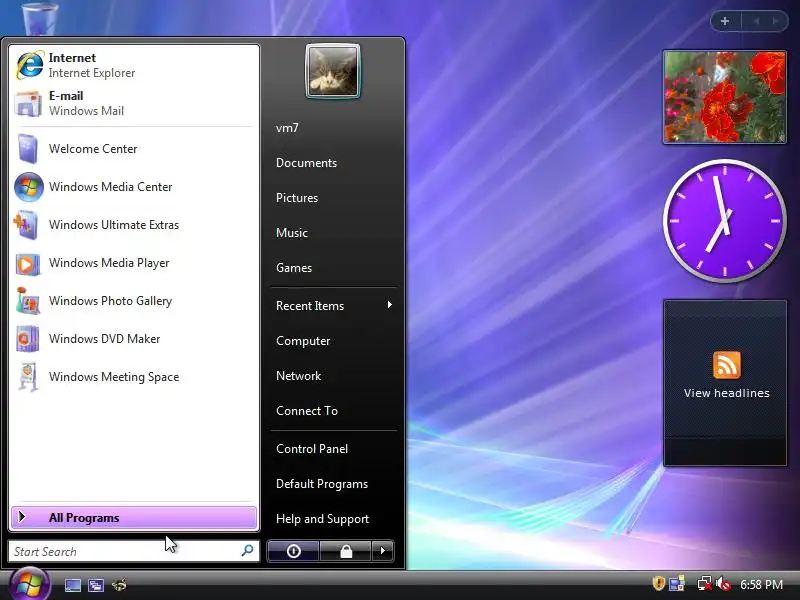This screenshot has width=800, height=600.
Task: Click the security shield tray icon
Action: click(658, 583)
